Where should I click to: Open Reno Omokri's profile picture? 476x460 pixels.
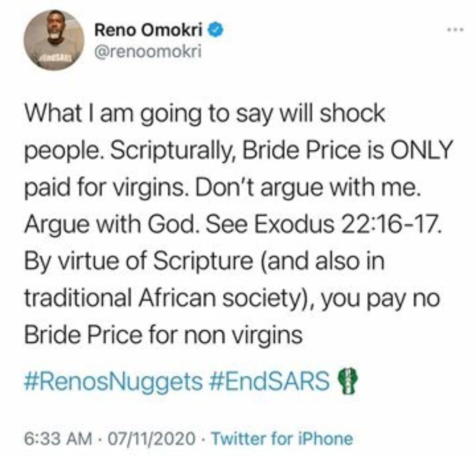point(54,40)
